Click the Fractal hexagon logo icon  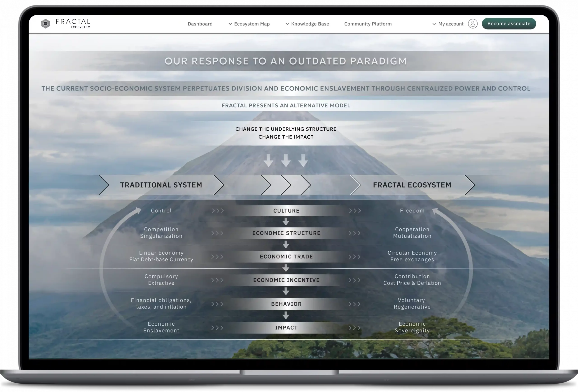coord(46,24)
